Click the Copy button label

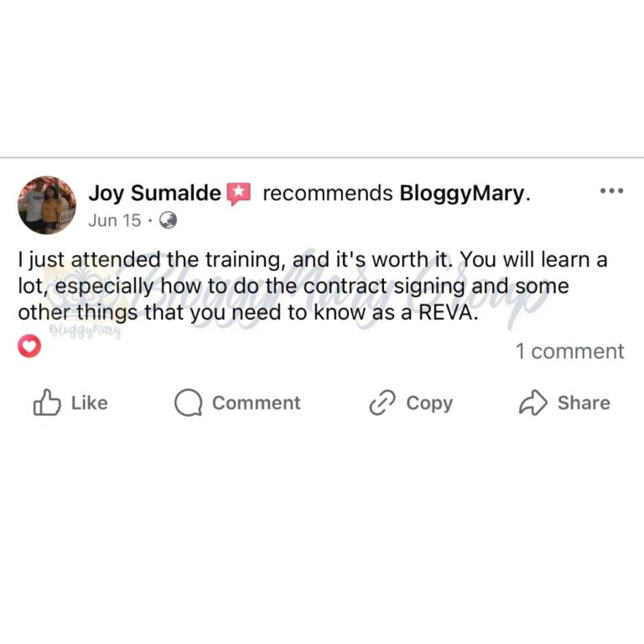[429, 403]
